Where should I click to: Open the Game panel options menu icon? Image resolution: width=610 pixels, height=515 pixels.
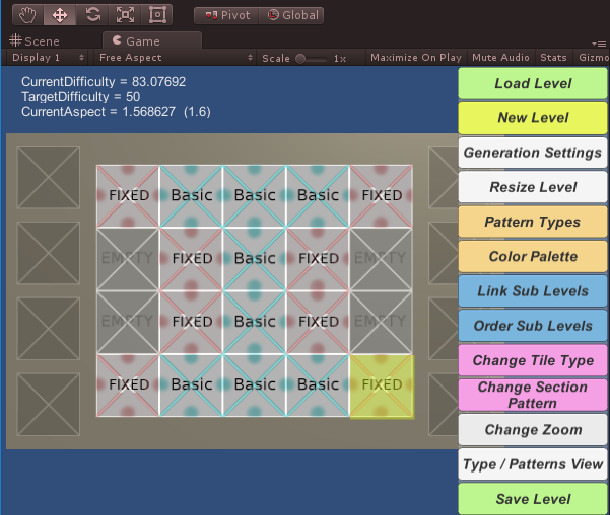[599, 44]
